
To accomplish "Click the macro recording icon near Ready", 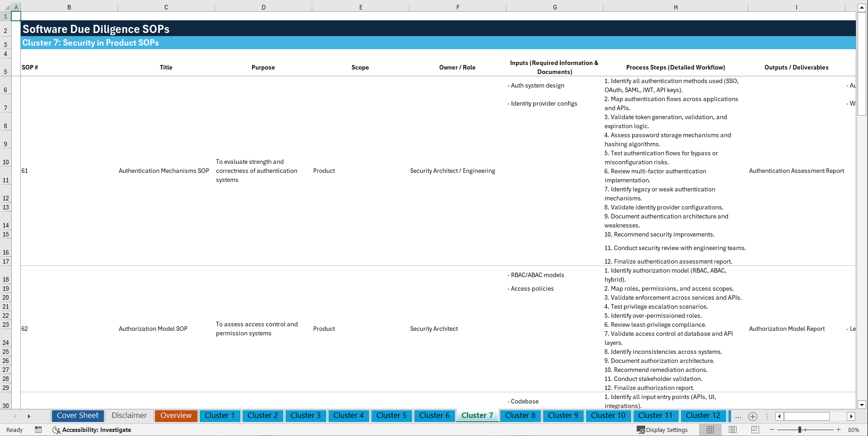I will (38, 430).
